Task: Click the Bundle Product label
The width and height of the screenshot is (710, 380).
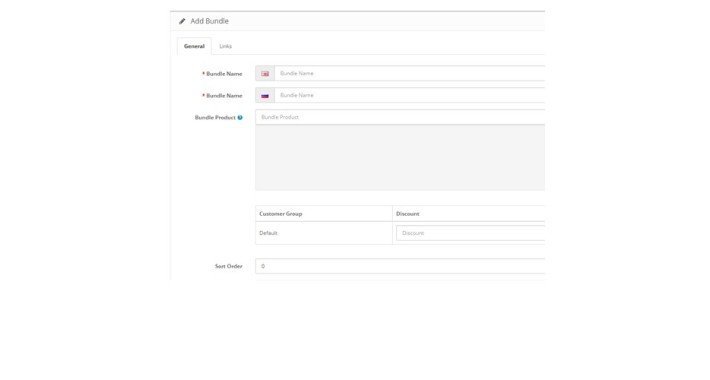Action: pos(215,117)
